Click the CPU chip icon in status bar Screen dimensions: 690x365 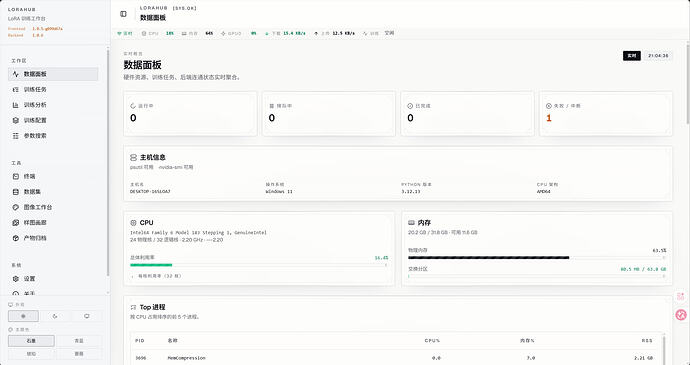coord(144,33)
